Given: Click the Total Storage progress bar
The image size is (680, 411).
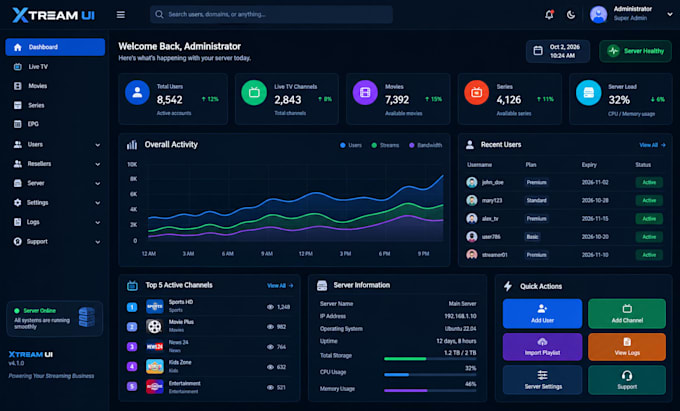Looking at the screenshot, I should tap(430, 359).
